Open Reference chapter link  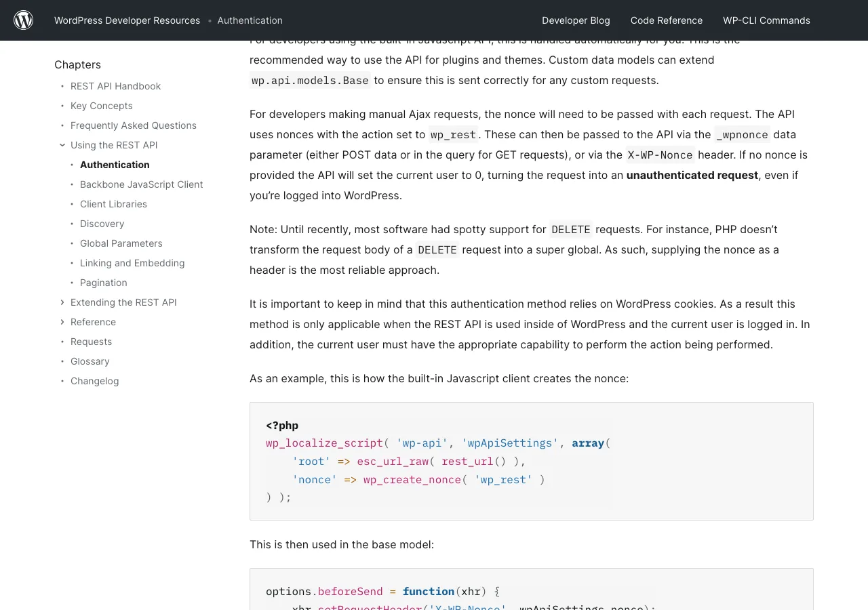click(x=93, y=322)
